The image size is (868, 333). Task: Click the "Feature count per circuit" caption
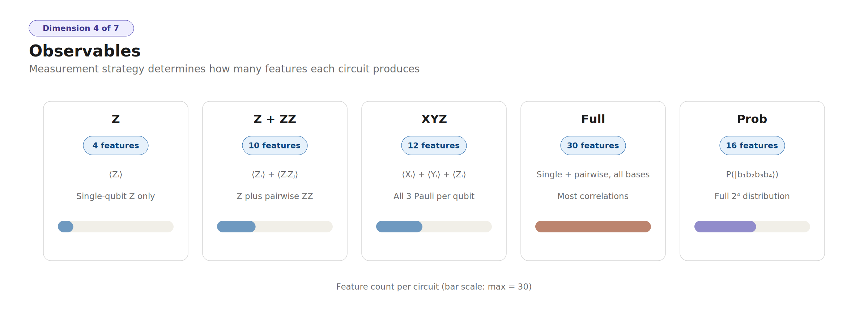pyautogui.click(x=434, y=287)
